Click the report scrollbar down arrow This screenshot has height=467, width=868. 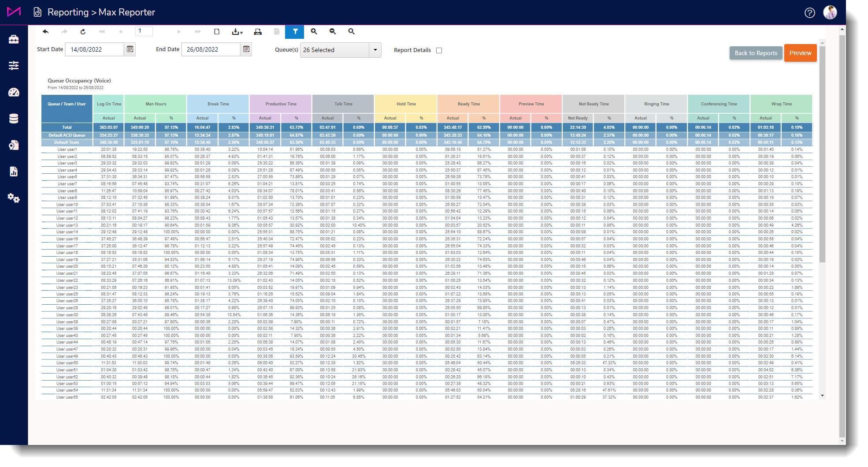[x=822, y=396]
